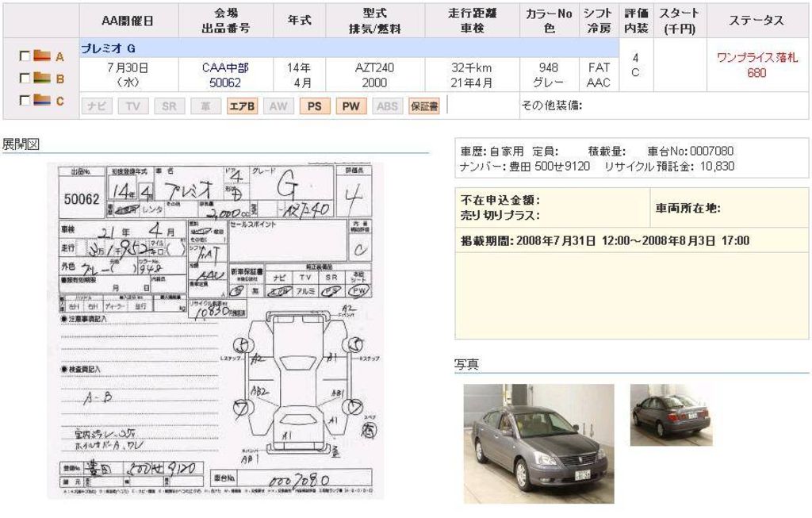Click the folder A icon
Image resolution: width=812 pixels, height=518 pixels.
tap(42, 57)
